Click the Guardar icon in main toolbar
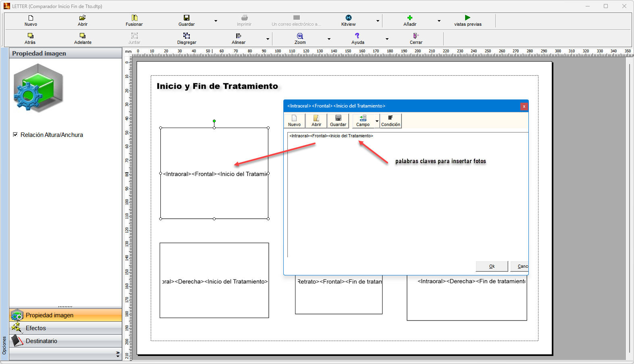634x364 pixels. pyautogui.click(x=187, y=18)
